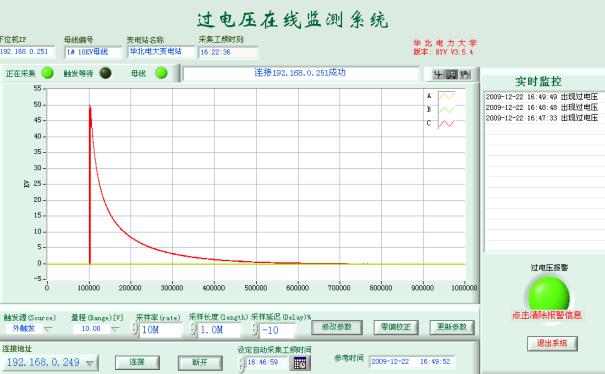Click the auto-collect time field 16:46:59
Screen dimensions: 605x374
[267, 362]
